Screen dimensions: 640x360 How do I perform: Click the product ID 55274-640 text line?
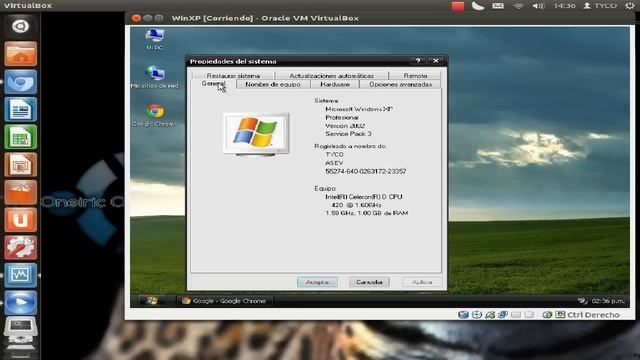pyautogui.click(x=365, y=171)
